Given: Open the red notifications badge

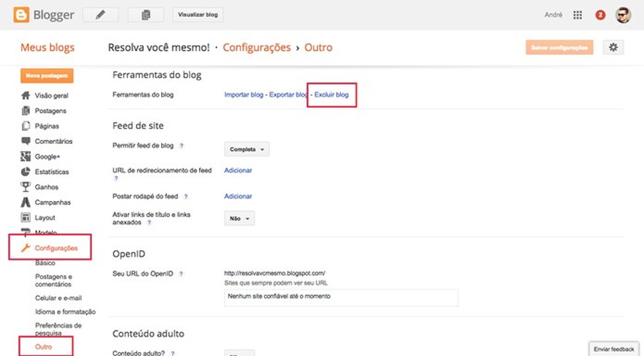Looking at the screenshot, I should (x=600, y=15).
